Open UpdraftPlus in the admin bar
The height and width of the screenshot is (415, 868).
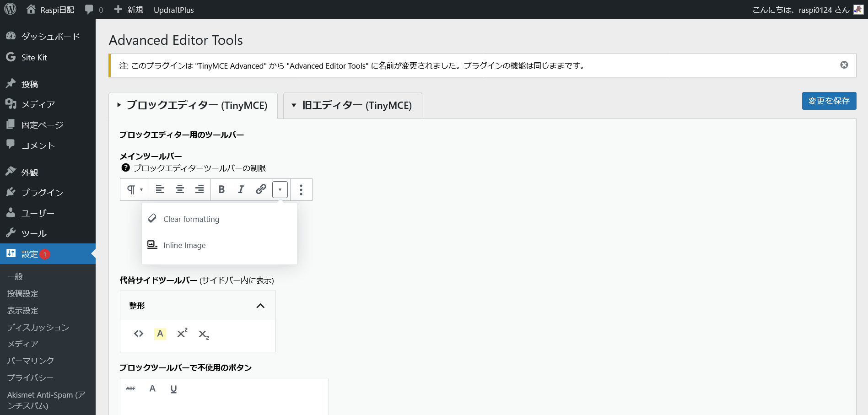point(174,10)
